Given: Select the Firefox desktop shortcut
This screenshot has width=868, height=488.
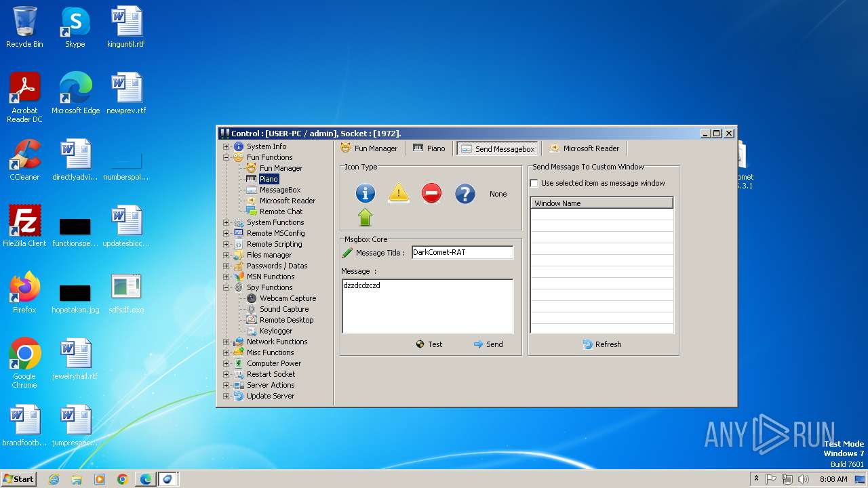Looking at the screenshot, I should click(x=24, y=293).
